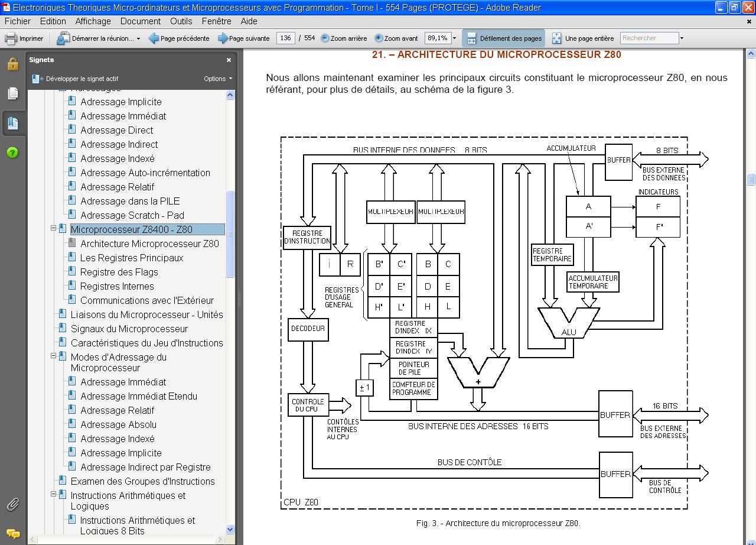Click the bookmarks panel scroll-down arrow
This screenshot has height=545, width=756.
click(230, 530)
